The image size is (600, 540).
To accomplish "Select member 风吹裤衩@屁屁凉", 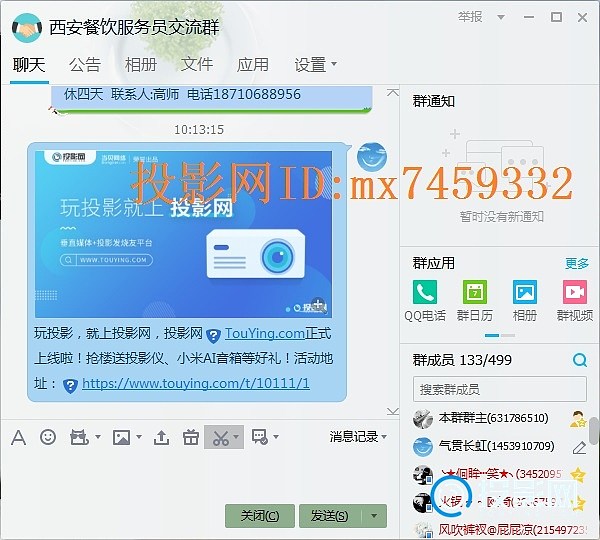I will (x=499, y=530).
